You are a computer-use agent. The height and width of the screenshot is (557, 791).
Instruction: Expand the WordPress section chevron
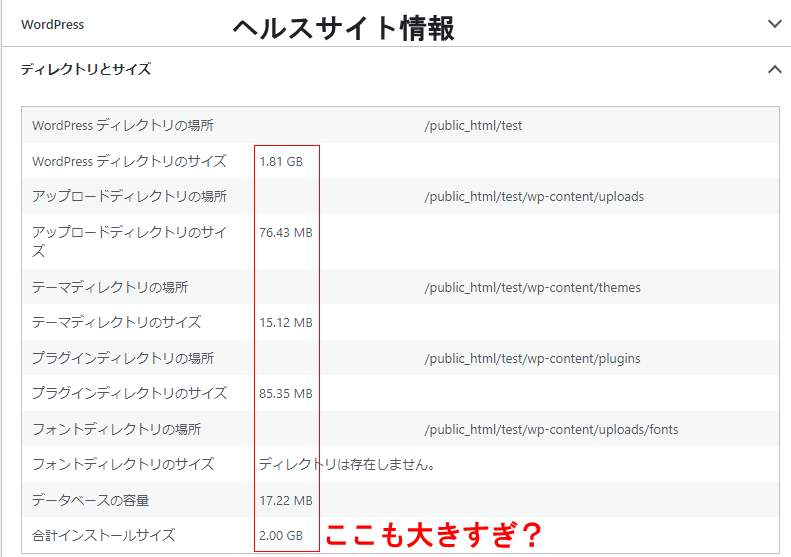774,24
